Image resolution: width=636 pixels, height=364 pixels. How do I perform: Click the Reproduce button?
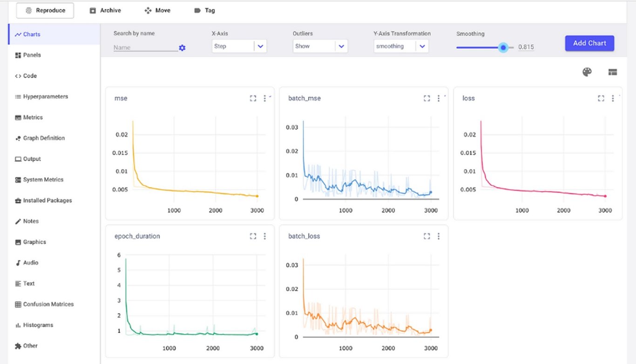pos(45,10)
